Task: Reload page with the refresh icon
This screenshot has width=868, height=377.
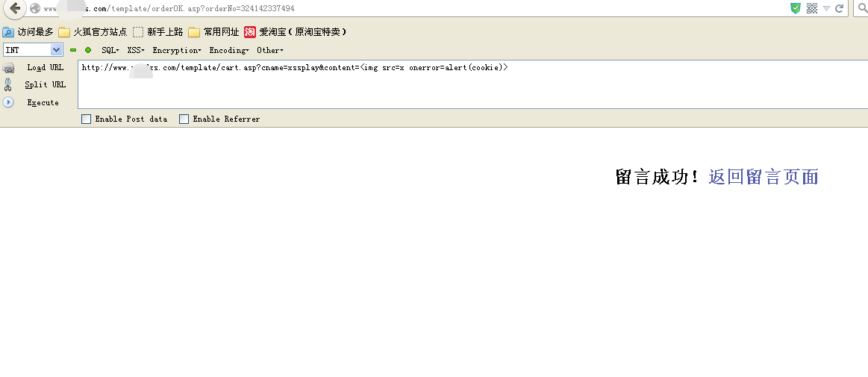Action: coord(839,8)
